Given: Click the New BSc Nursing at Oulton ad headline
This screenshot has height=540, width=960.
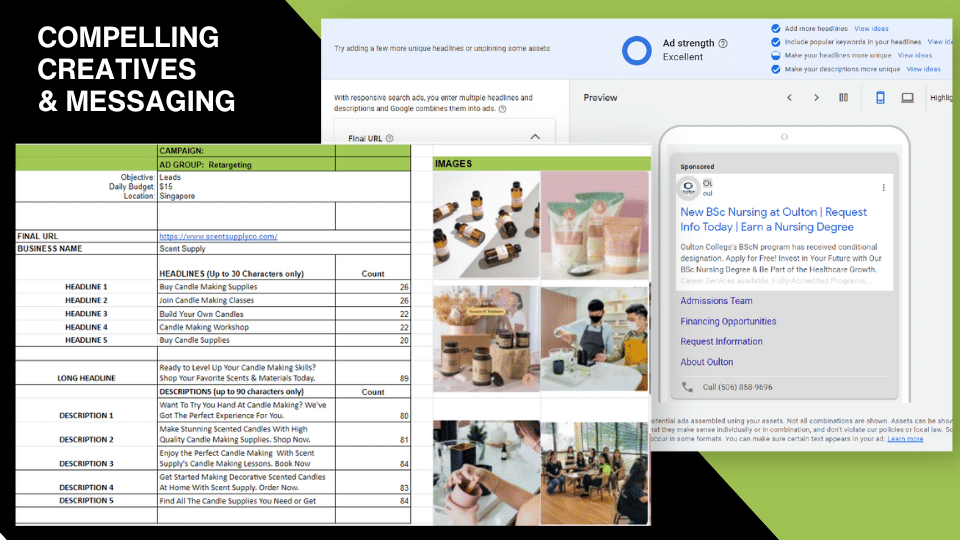Looking at the screenshot, I should tap(773, 219).
